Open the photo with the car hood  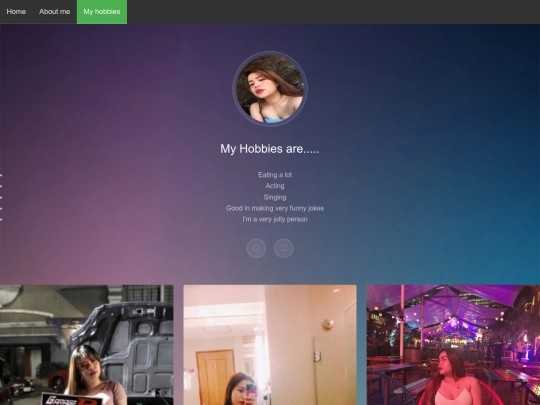tap(86, 345)
